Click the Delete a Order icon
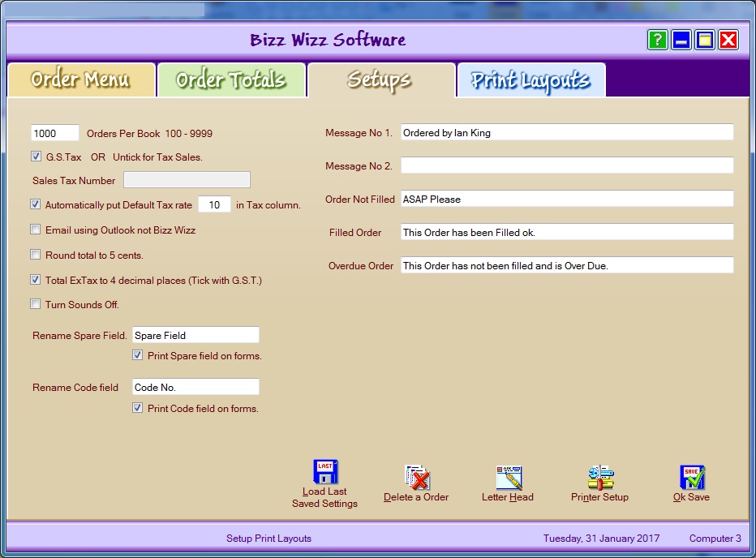756x558 pixels. pyautogui.click(x=417, y=477)
